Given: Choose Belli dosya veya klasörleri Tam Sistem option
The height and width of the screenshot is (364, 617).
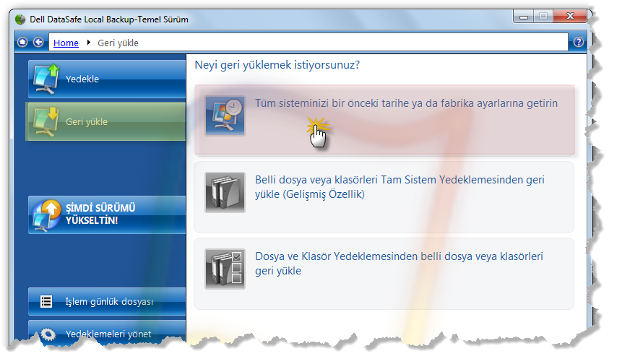Looking at the screenshot, I should click(x=384, y=196).
